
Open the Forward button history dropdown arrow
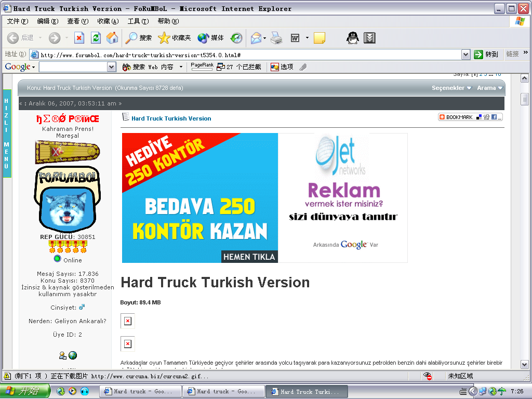[66, 37]
